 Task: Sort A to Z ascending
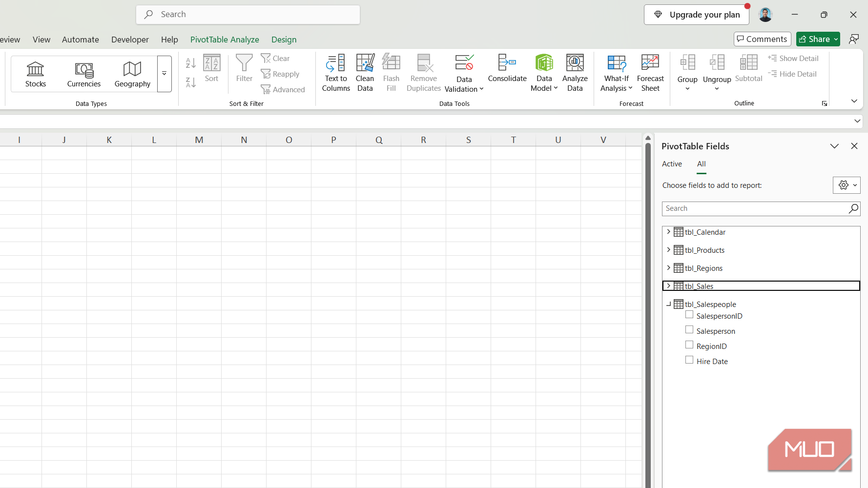point(191,62)
